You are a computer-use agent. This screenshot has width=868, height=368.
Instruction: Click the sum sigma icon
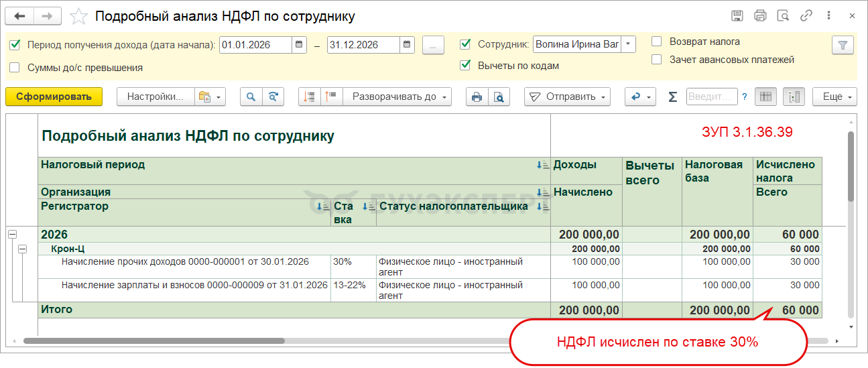[672, 97]
